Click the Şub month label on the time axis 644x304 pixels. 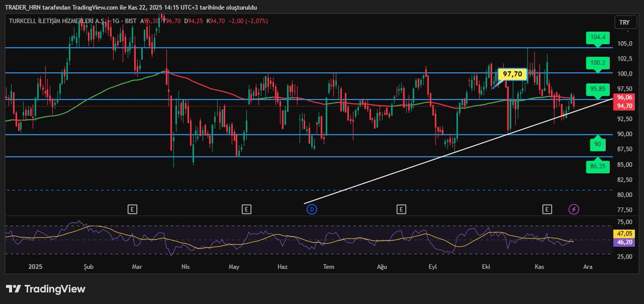point(89,266)
